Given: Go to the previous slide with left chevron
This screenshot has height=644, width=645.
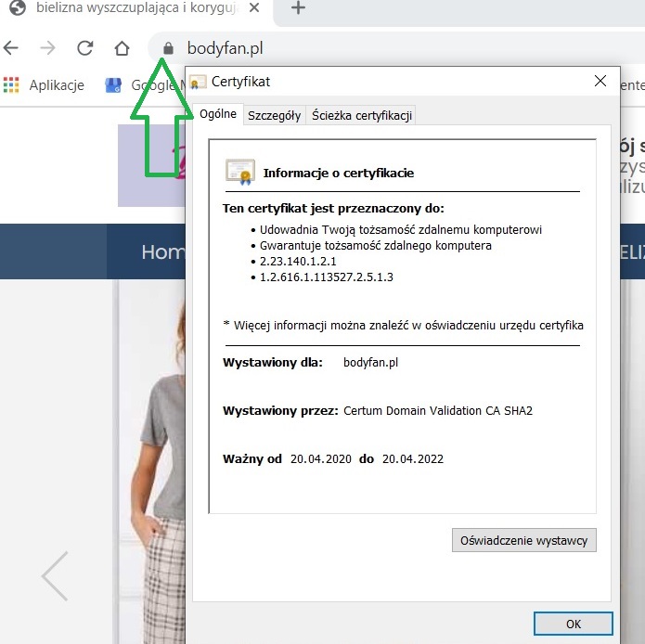Looking at the screenshot, I should 55,576.
